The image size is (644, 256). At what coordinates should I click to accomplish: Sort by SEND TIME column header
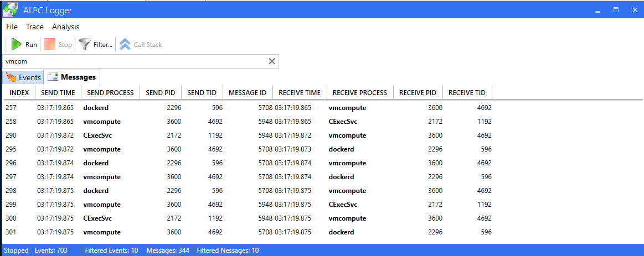tap(58, 93)
